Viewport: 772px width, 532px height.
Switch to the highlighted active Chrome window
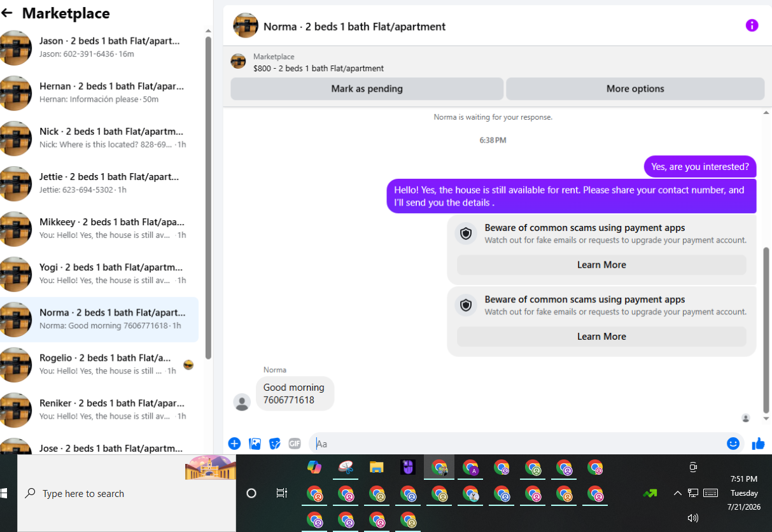(x=439, y=467)
